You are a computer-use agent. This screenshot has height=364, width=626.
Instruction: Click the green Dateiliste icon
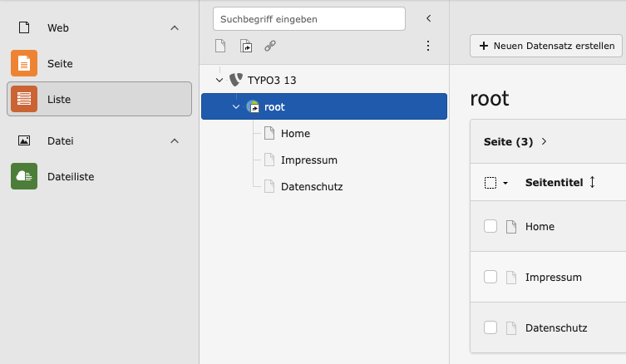[x=24, y=176]
